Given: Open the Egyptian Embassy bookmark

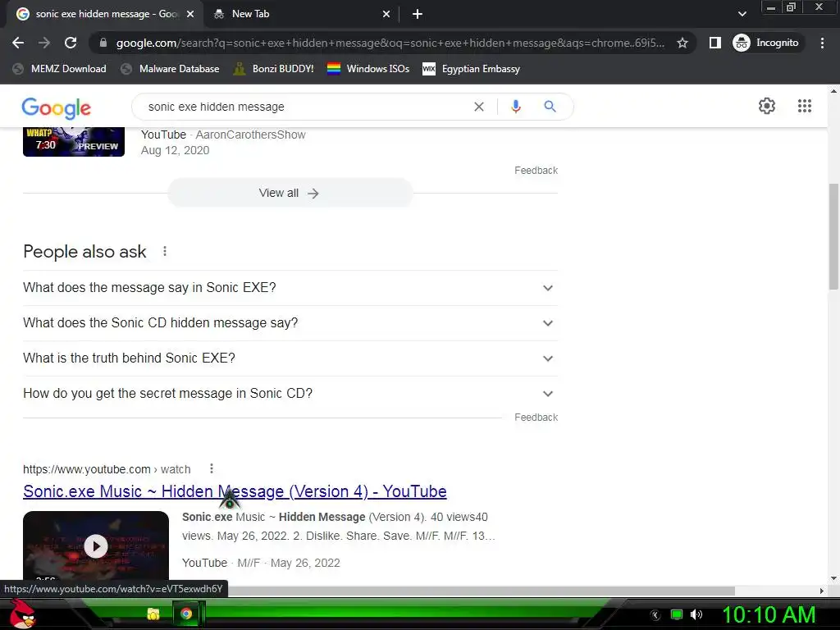Looking at the screenshot, I should (x=472, y=69).
